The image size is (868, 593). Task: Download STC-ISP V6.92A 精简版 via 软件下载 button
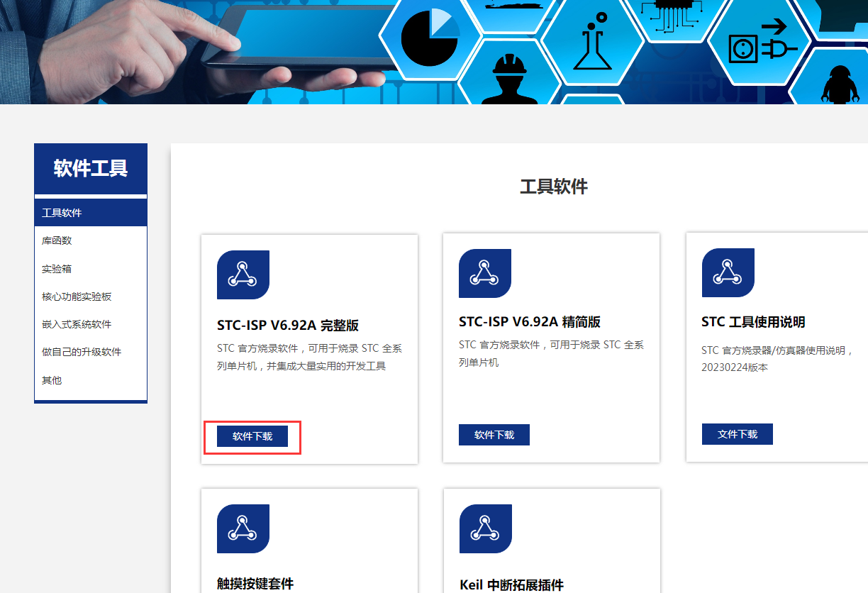pyautogui.click(x=494, y=435)
